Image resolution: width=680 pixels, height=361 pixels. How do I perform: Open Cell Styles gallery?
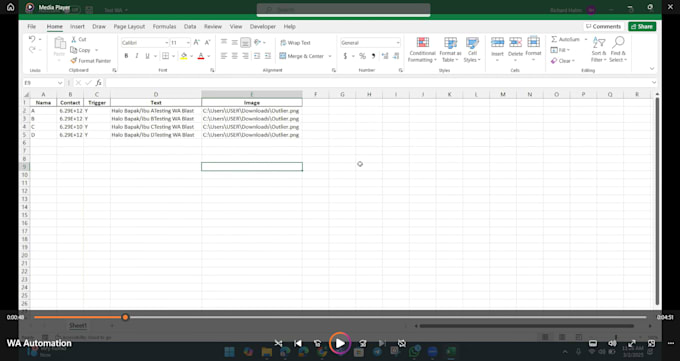(472, 49)
